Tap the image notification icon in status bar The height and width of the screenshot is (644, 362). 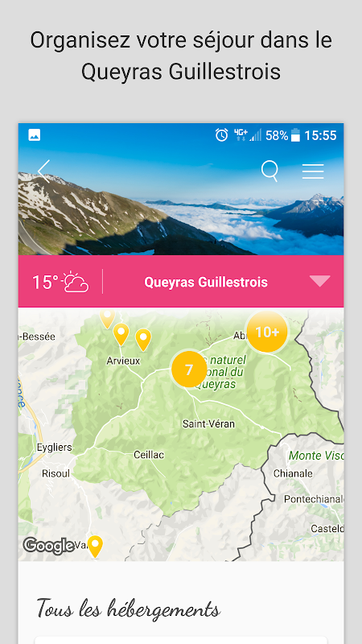pos(34,134)
